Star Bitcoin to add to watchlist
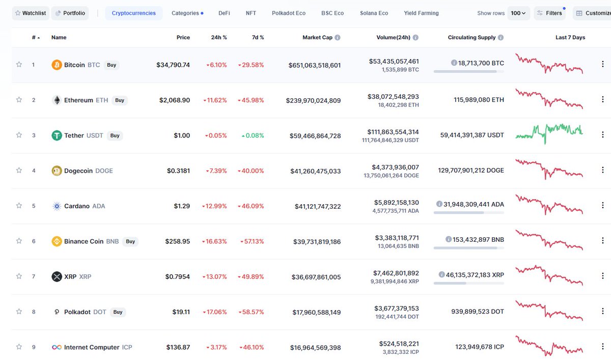The width and height of the screenshot is (611, 364). [x=19, y=65]
